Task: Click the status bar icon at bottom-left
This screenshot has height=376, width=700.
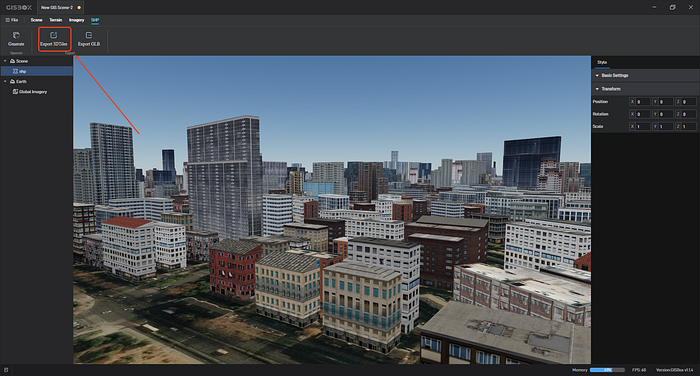Action: (x=6, y=370)
